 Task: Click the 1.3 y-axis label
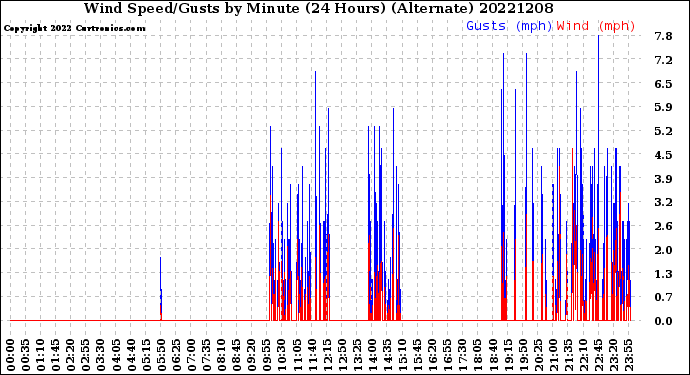(x=663, y=274)
